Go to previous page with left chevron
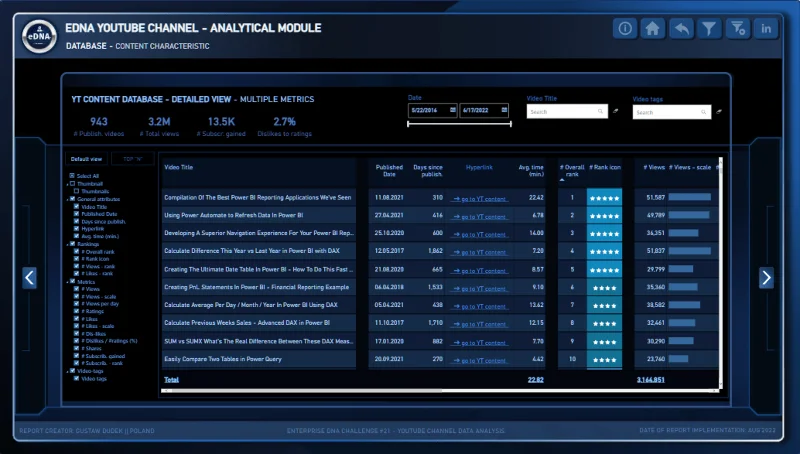The width and height of the screenshot is (800, 454). pyautogui.click(x=30, y=278)
